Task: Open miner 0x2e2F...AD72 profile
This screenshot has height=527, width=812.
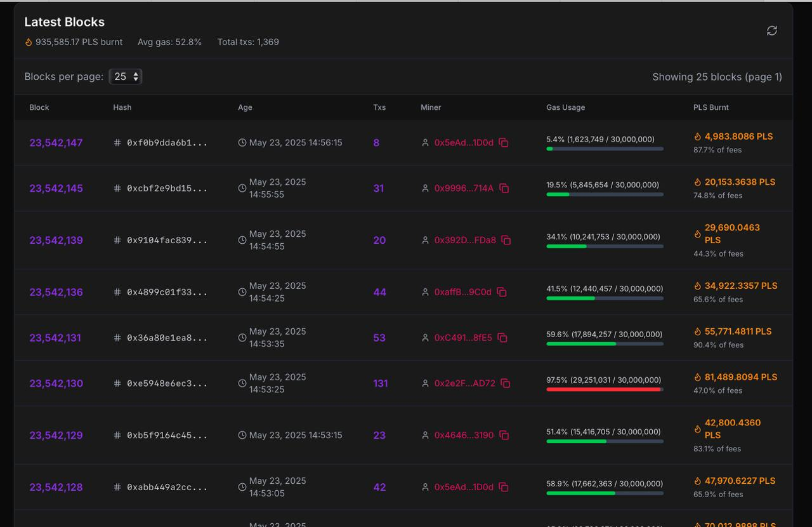Action: coord(465,384)
